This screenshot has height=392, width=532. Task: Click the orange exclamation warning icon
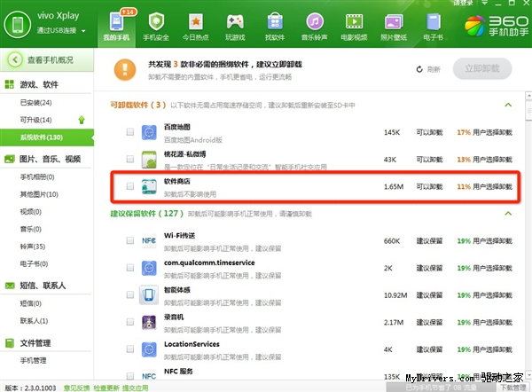tap(125, 69)
